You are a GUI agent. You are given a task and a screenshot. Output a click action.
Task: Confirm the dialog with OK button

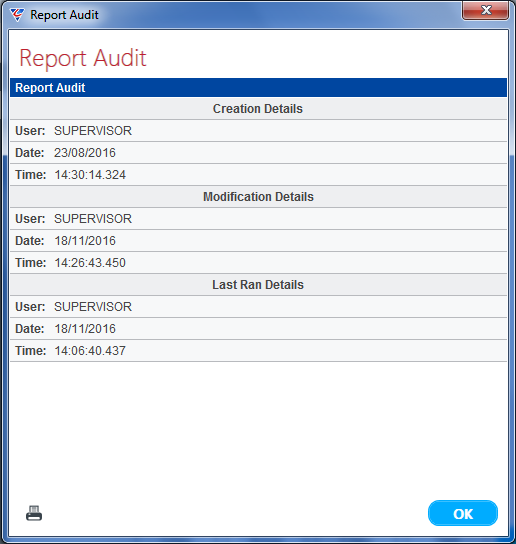[463, 513]
